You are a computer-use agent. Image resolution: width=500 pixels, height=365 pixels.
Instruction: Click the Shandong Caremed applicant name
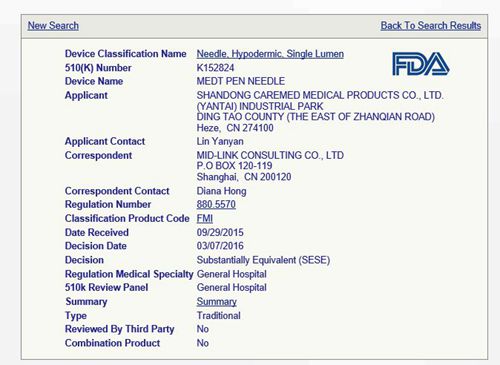pos(320,95)
